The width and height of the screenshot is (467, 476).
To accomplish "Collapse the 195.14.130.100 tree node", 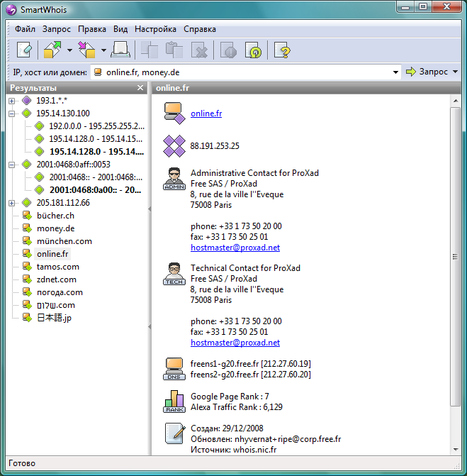I will [x=12, y=114].
